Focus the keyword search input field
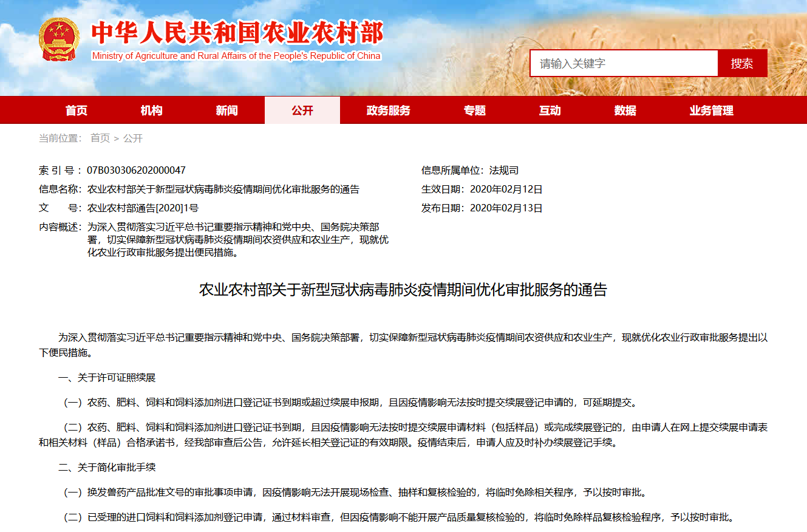Image resolution: width=807 pixels, height=532 pixels. [624, 63]
